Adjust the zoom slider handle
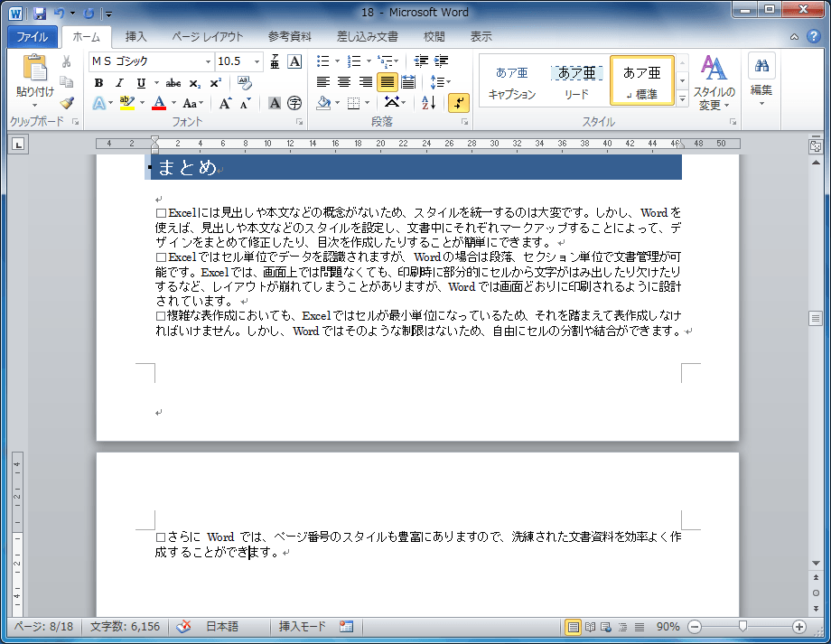Screen dimensions: 831x644 pos(742,627)
